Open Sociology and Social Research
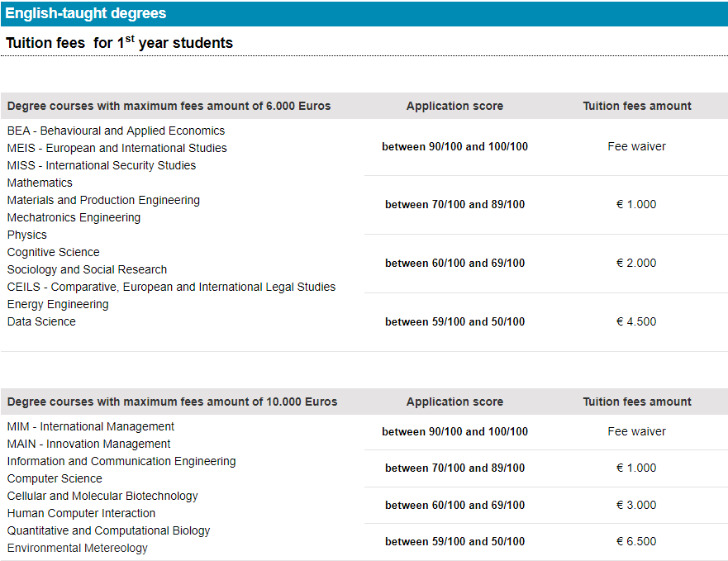The image size is (728, 561). point(87,269)
